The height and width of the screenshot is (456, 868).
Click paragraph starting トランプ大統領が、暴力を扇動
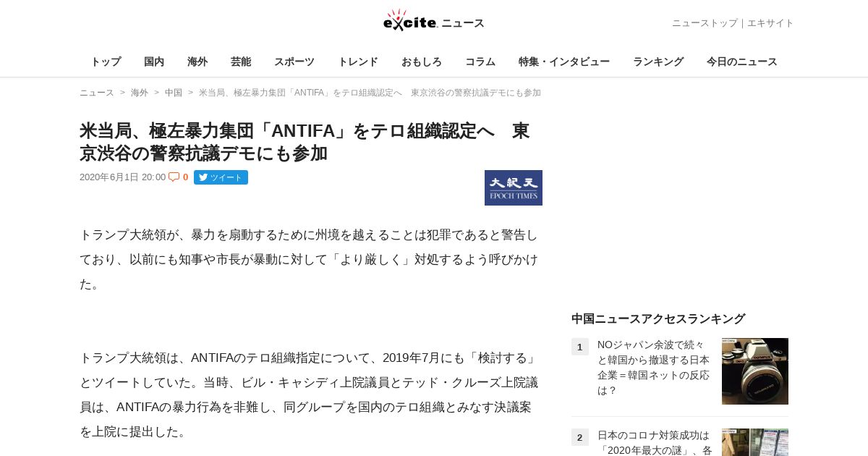[x=310, y=260]
